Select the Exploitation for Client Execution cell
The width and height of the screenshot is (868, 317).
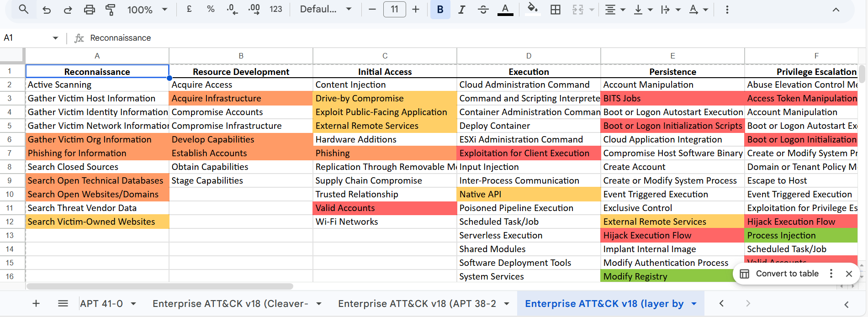click(x=529, y=153)
